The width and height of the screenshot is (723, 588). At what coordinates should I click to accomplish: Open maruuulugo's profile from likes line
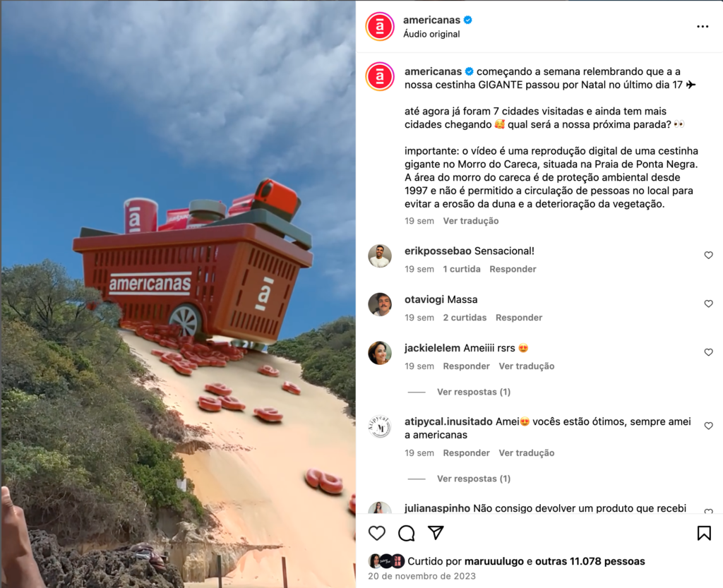point(494,561)
